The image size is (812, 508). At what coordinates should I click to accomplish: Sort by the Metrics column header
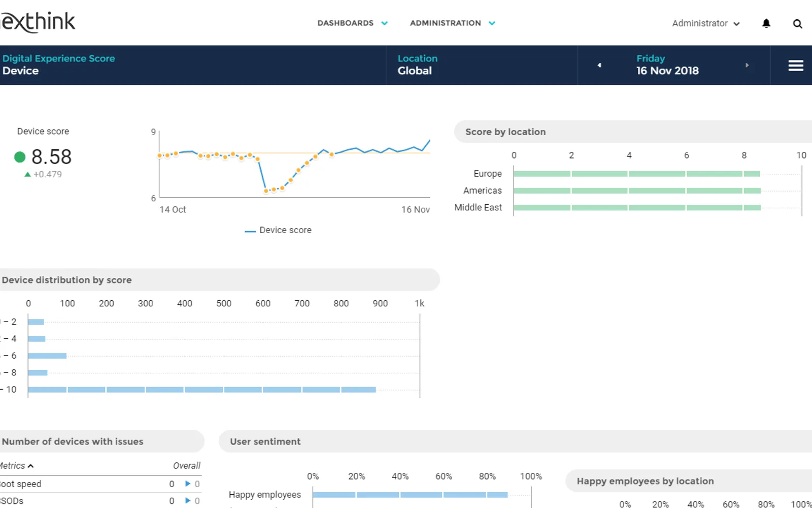coord(16,465)
